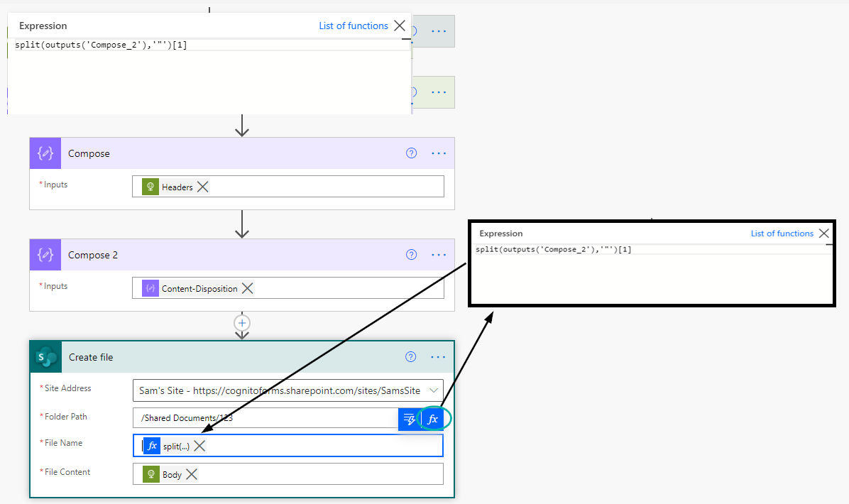Click the Folder Path input field
The image size is (849, 504).
265,418
